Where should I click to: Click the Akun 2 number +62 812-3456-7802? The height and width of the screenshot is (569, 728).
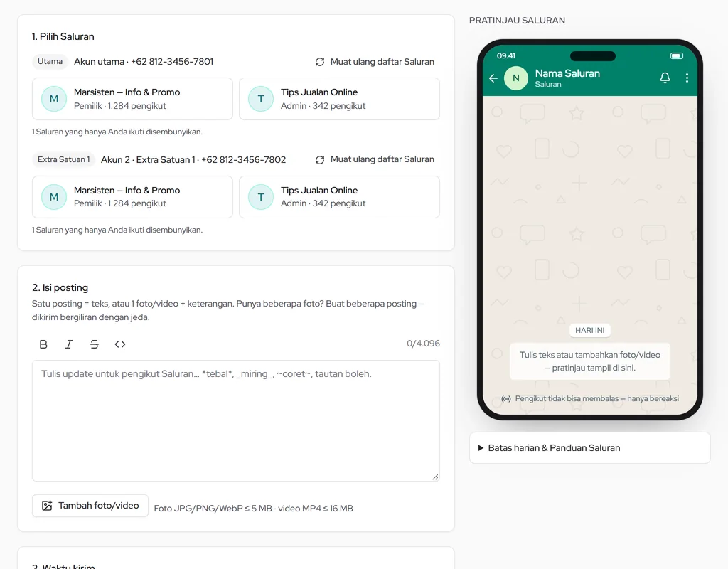coord(244,159)
